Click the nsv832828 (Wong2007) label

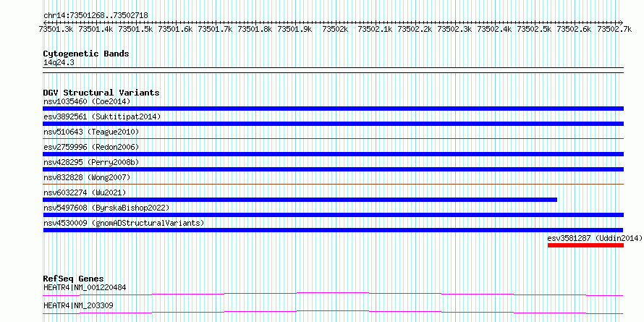tap(87, 177)
